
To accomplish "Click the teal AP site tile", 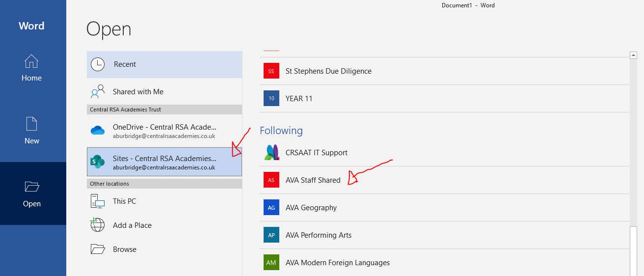I will tap(271, 235).
